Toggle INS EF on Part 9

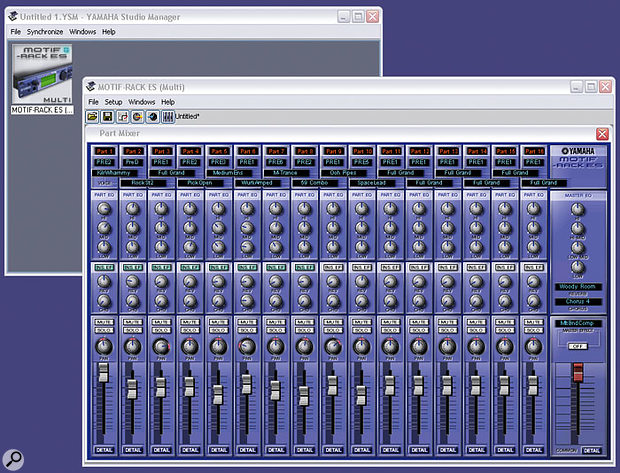pyautogui.click(x=333, y=268)
